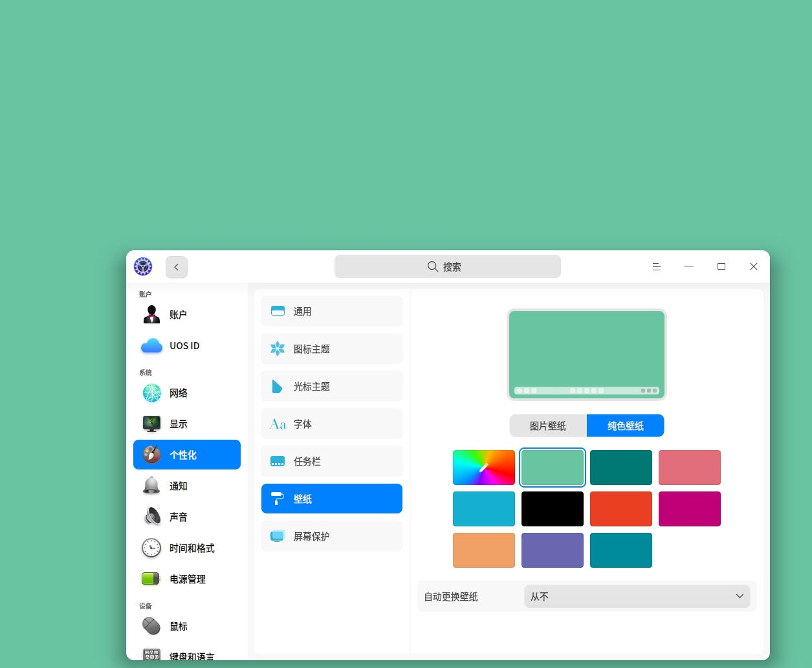Click the 搜索 search field

(448, 266)
